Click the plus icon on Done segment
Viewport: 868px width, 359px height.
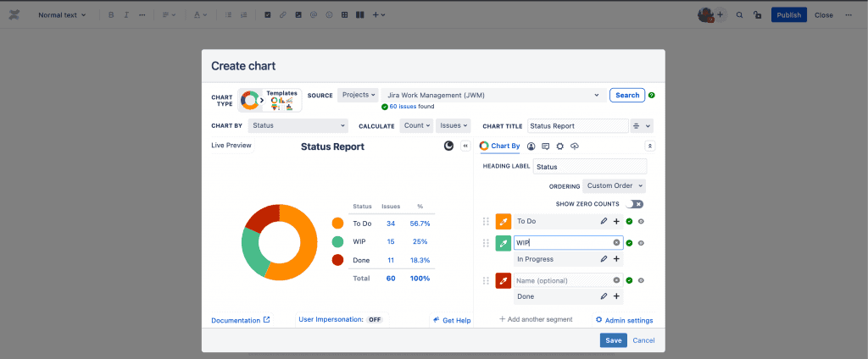click(616, 297)
